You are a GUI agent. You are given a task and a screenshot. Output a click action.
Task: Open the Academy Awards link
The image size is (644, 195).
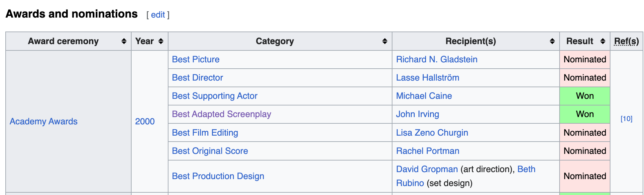point(44,121)
